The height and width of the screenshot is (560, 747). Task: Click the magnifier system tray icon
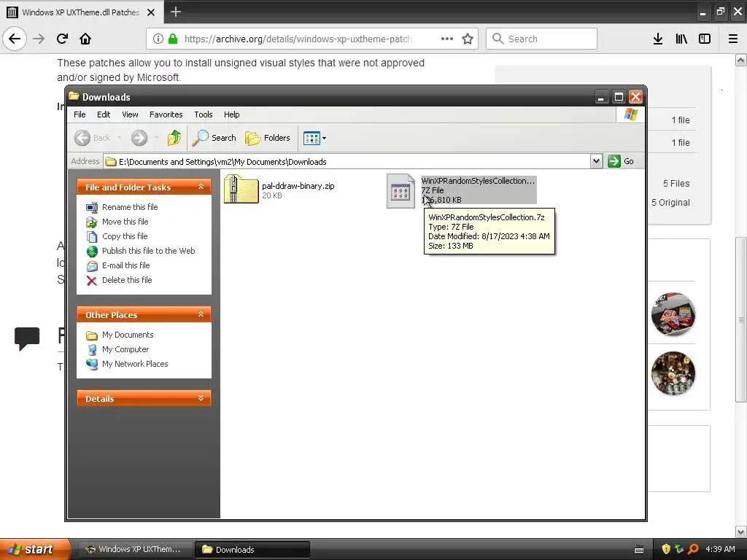693,549
